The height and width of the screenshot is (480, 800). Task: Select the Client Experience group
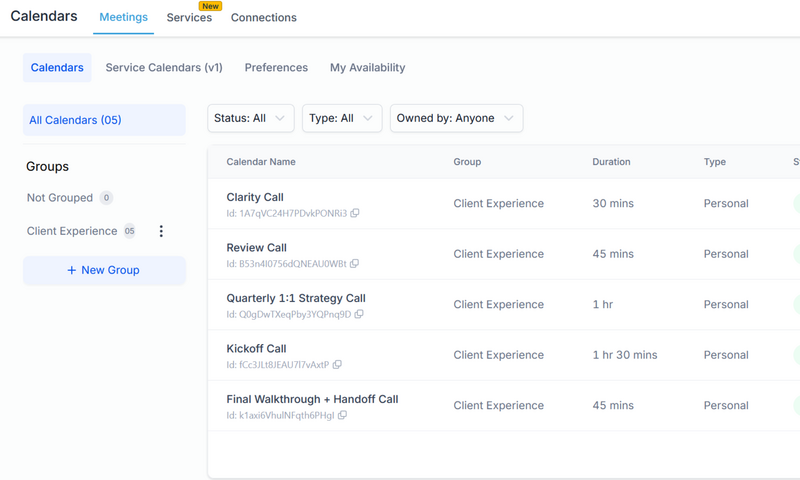point(72,231)
